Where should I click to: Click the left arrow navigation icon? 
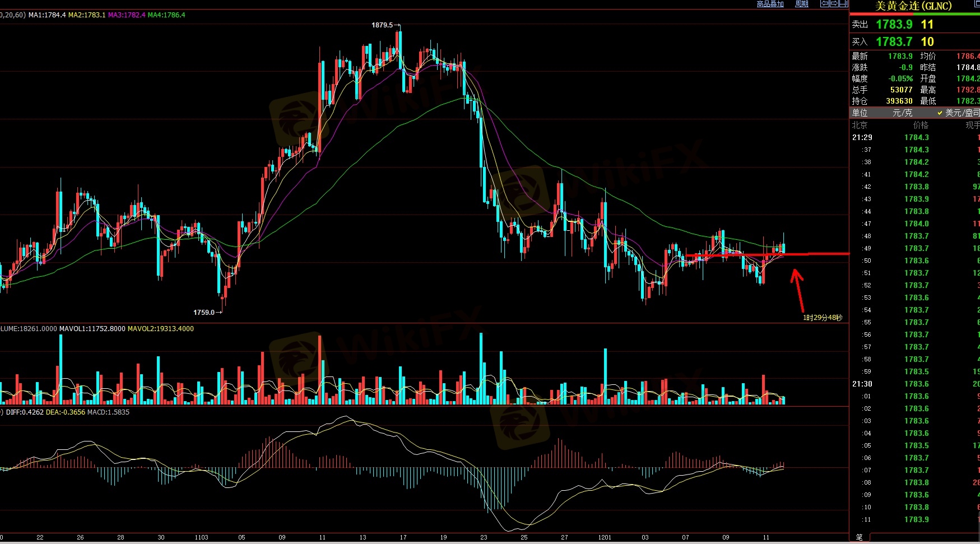click(824, 4)
